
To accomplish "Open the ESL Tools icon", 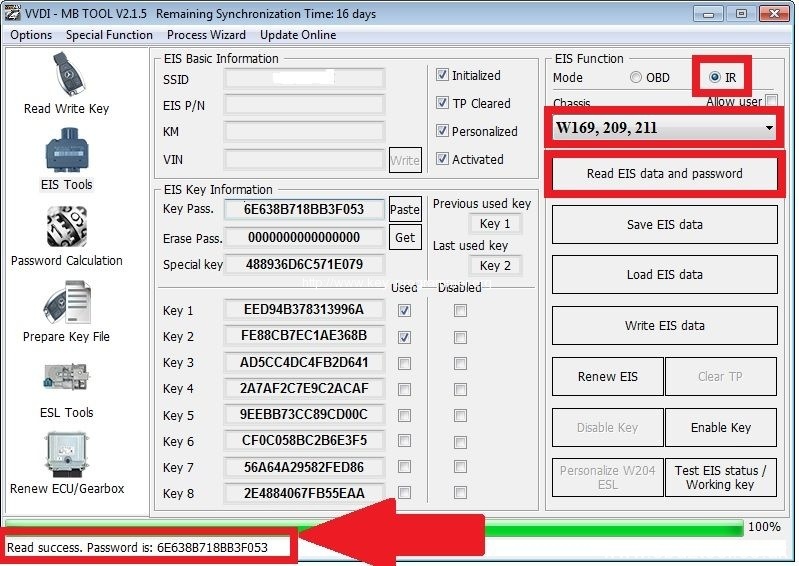I will click(x=66, y=378).
